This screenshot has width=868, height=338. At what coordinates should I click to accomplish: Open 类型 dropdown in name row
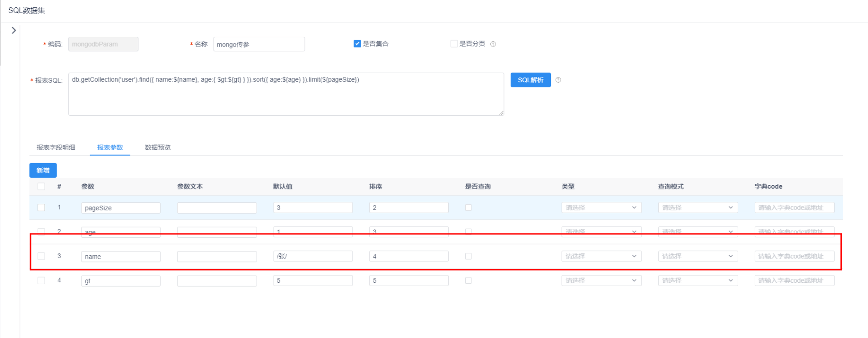(x=601, y=256)
